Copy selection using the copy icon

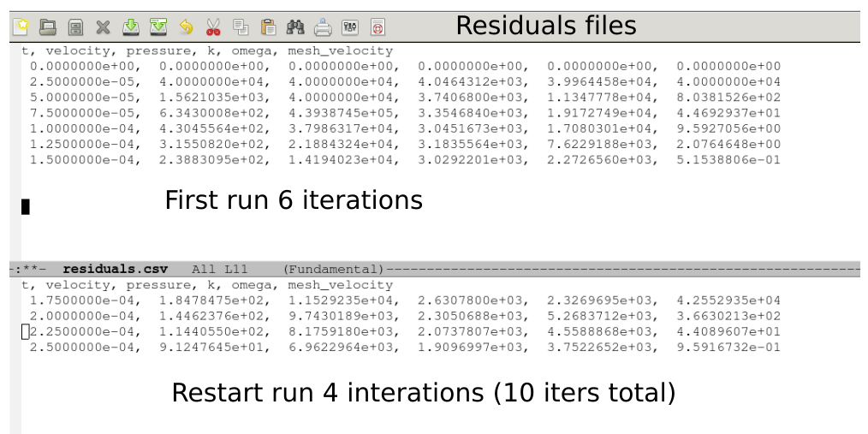coord(241,27)
